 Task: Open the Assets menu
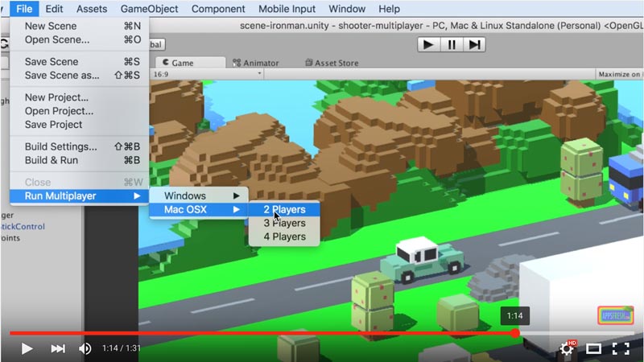click(92, 9)
